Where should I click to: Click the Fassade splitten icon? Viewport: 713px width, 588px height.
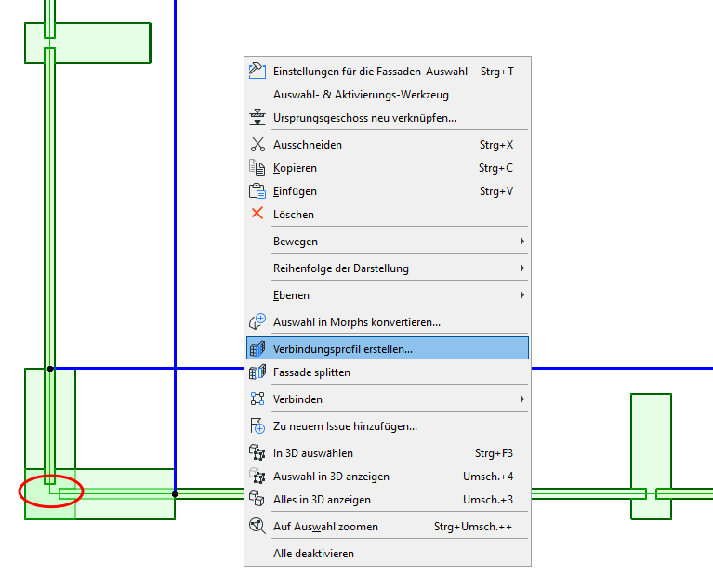click(x=257, y=372)
